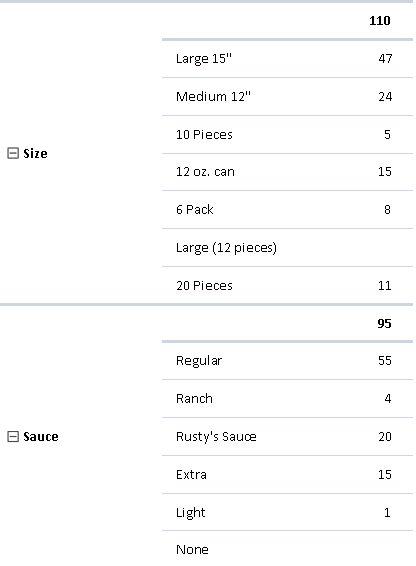
Task: Click the Size total value 110
Action: [x=380, y=21]
